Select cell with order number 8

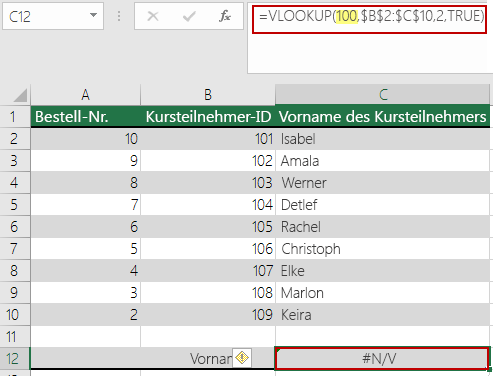[x=86, y=183]
